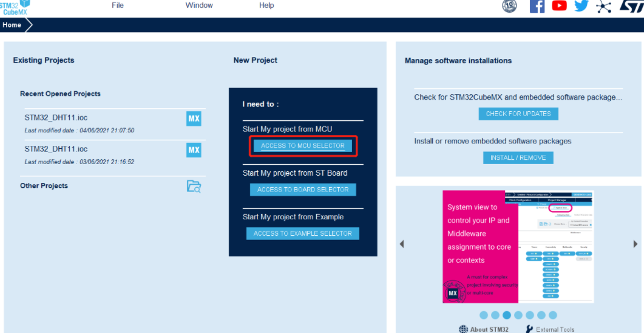The width and height of the screenshot is (644, 333).
Task: Click the STM32CubeMX logo
Action: tap(15, 7)
